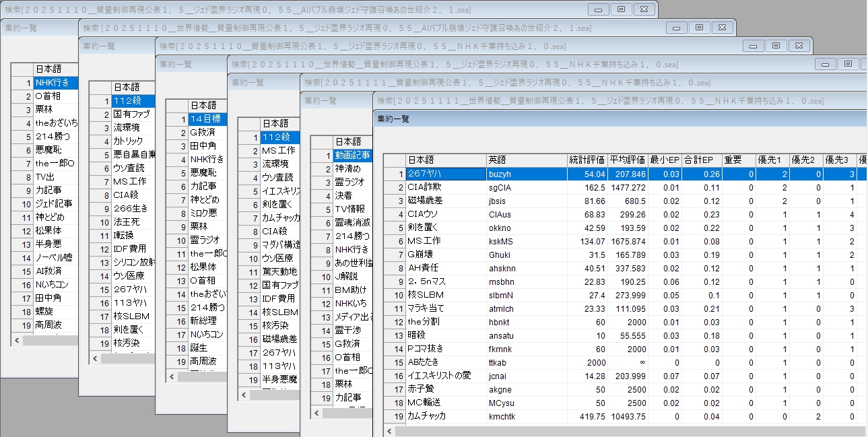Click left scroll arrow in the front table

pyautogui.click(x=390, y=431)
